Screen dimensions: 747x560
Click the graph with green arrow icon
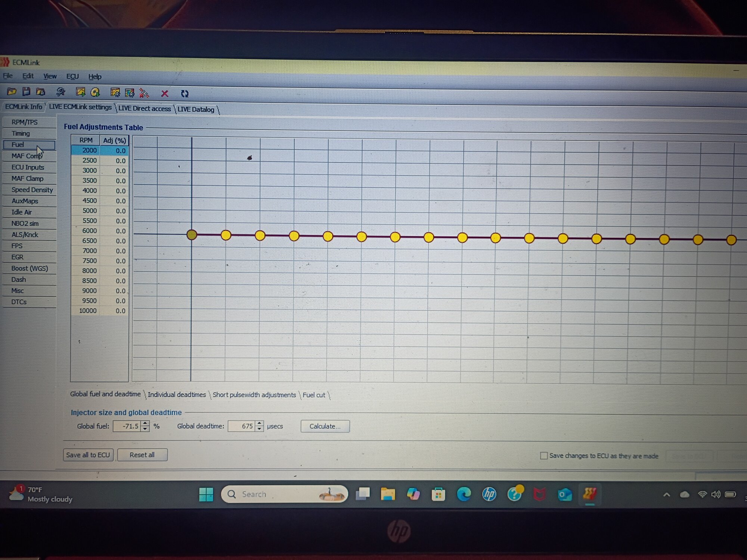(x=80, y=92)
